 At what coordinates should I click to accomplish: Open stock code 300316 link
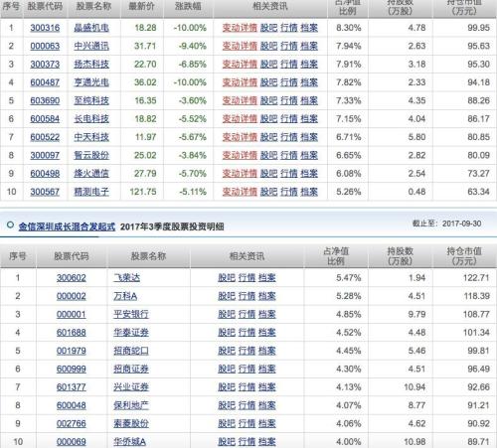pos(45,28)
